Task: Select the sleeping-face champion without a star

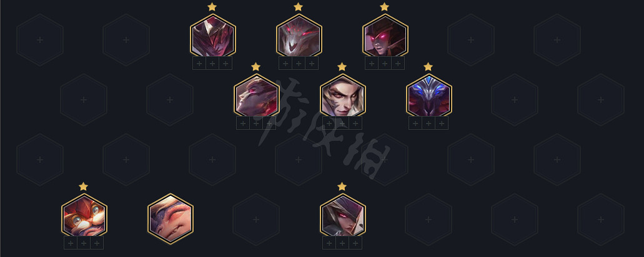Action: (171, 219)
